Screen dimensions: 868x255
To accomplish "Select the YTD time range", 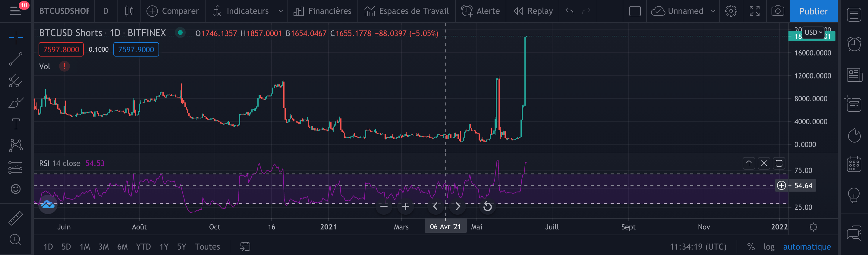I will coord(143,247).
